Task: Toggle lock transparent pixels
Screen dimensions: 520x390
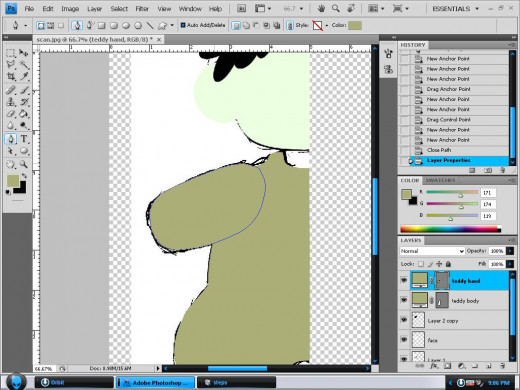Action: 421,264
